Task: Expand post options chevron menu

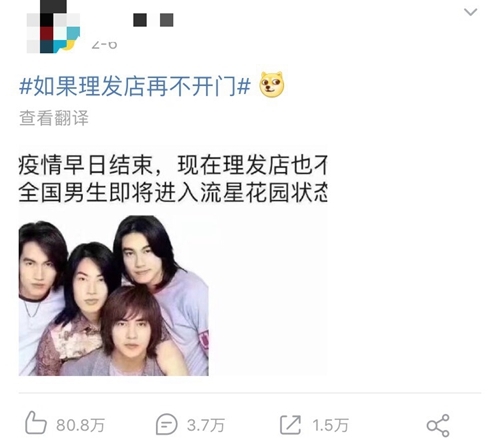Action: point(470,12)
